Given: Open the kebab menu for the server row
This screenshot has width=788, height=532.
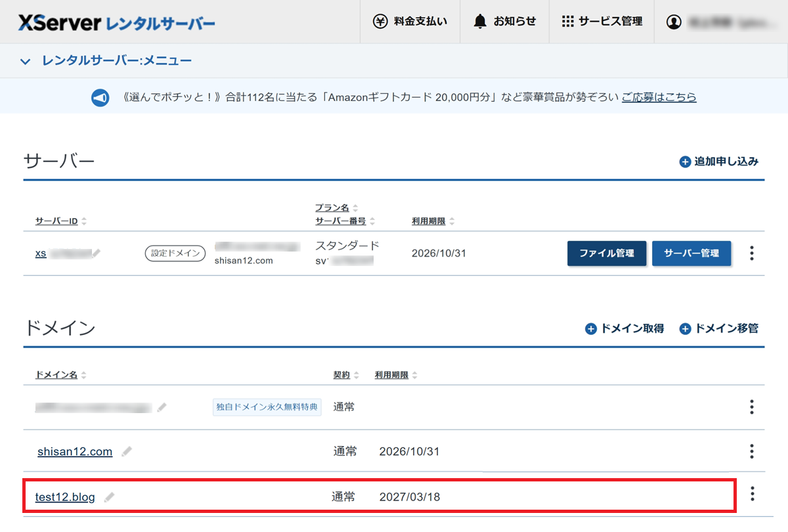Looking at the screenshot, I should (751, 254).
